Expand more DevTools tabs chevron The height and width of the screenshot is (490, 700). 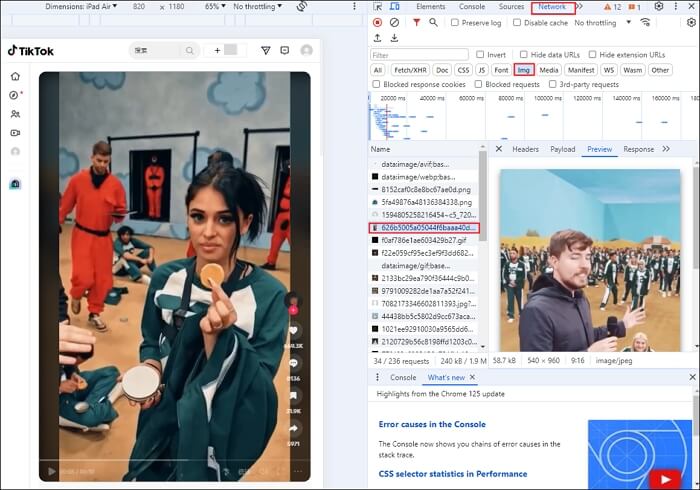(x=579, y=6)
